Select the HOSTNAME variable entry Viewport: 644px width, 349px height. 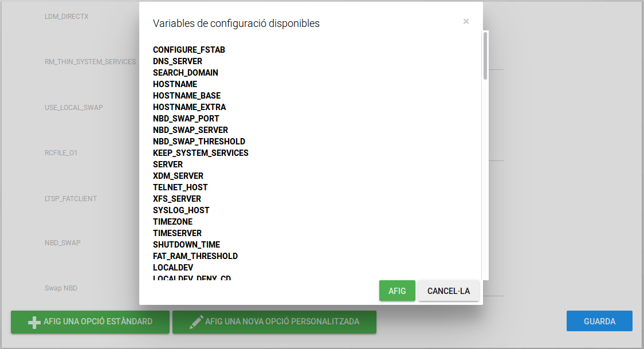tap(175, 84)
